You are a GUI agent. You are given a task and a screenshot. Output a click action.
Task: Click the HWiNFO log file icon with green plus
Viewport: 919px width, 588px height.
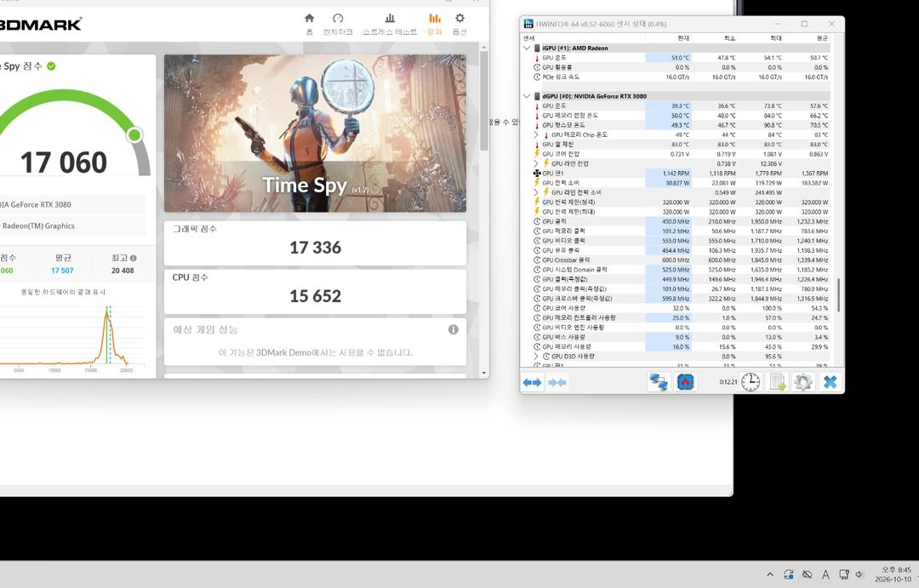tap(777, 382)
